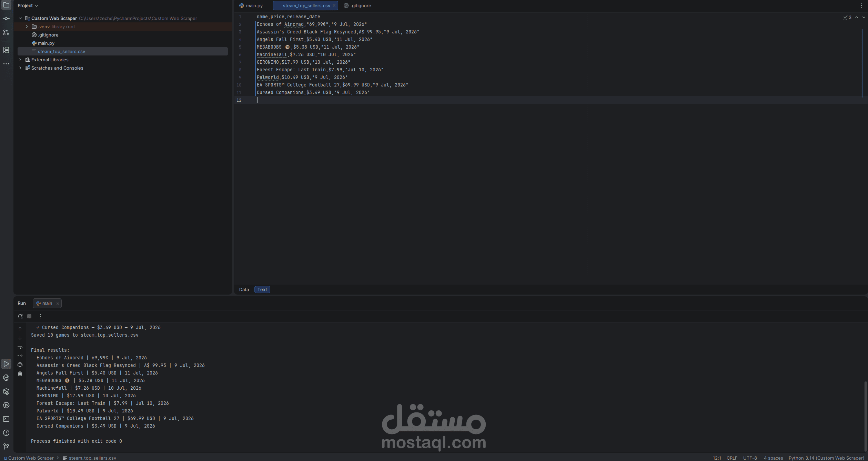Click Custom Web Scraper breadcrumb in status bar
This screenshot has width=868, height=461.
(29, 458)
